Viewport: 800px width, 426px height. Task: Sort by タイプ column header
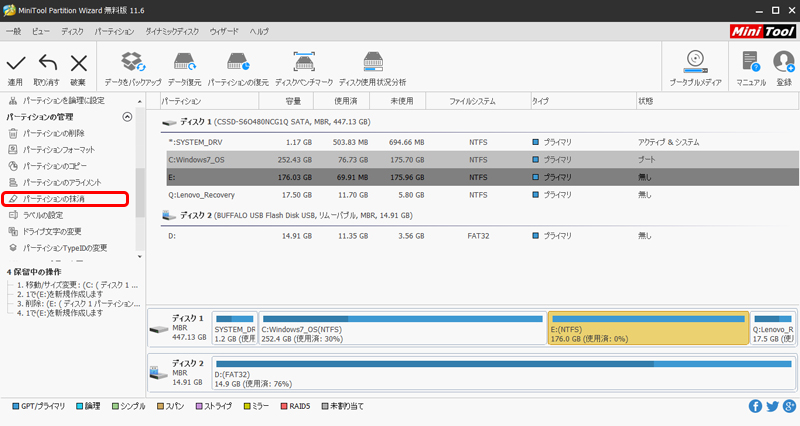pos(583,101)
